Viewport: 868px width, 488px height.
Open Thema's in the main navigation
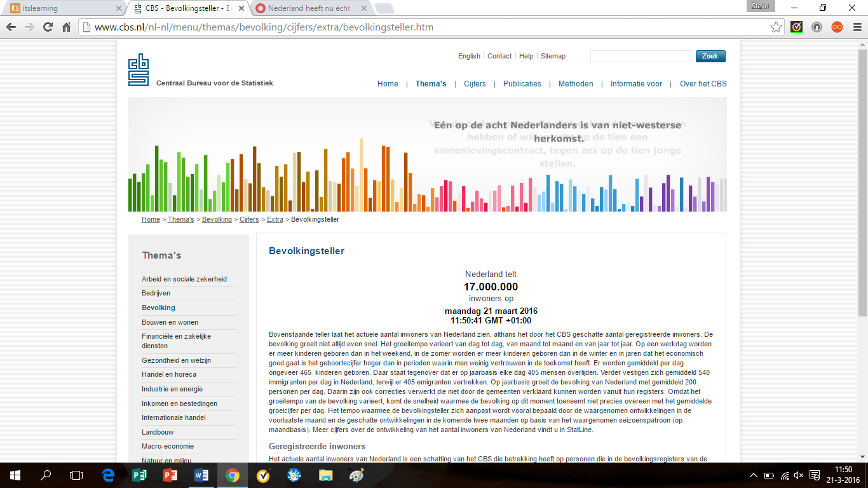tap(431, 84)
